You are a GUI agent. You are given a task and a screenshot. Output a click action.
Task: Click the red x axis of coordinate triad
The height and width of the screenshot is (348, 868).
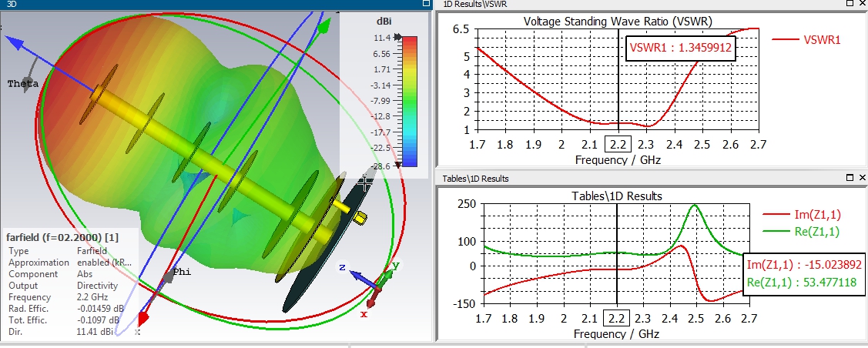[374, 296]
